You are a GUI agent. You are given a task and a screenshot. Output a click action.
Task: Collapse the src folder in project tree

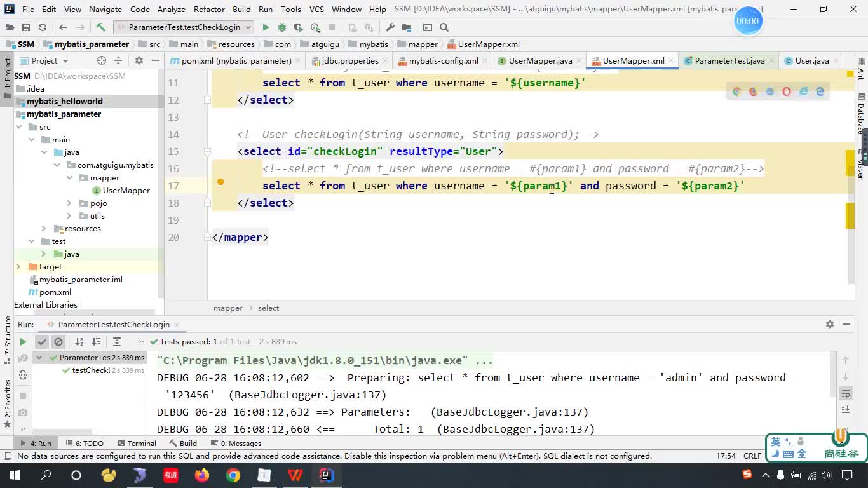[x=19, y=127]
